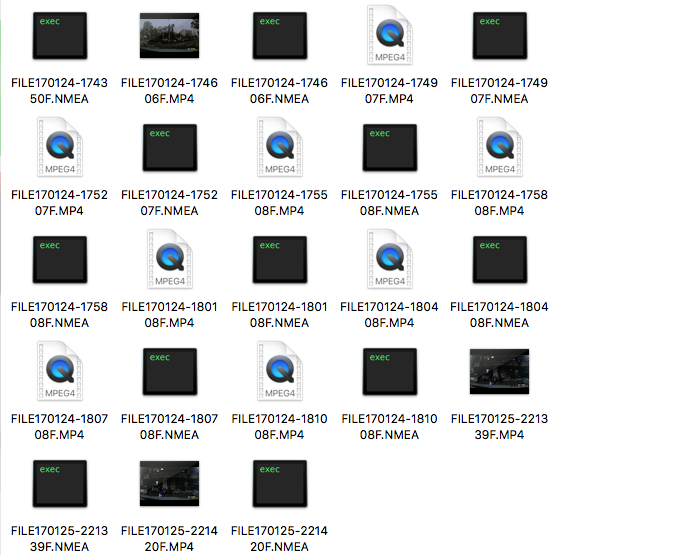Select MPEG4 icon of FILE170124-174907F.MP4
This screenshot has width=695, height=555.
pos(390,35)
